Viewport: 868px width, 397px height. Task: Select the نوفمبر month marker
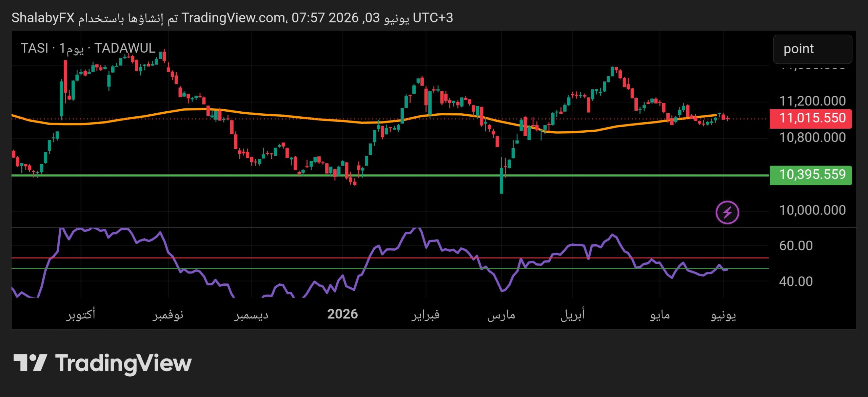(168, 315)
